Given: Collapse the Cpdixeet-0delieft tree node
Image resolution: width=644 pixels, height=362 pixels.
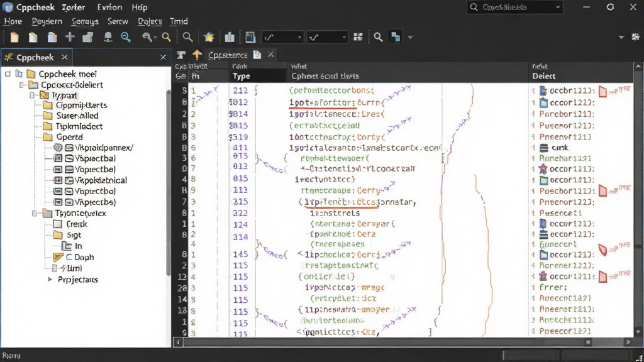Looking at the screenshot, I should [x=22, y=85].
